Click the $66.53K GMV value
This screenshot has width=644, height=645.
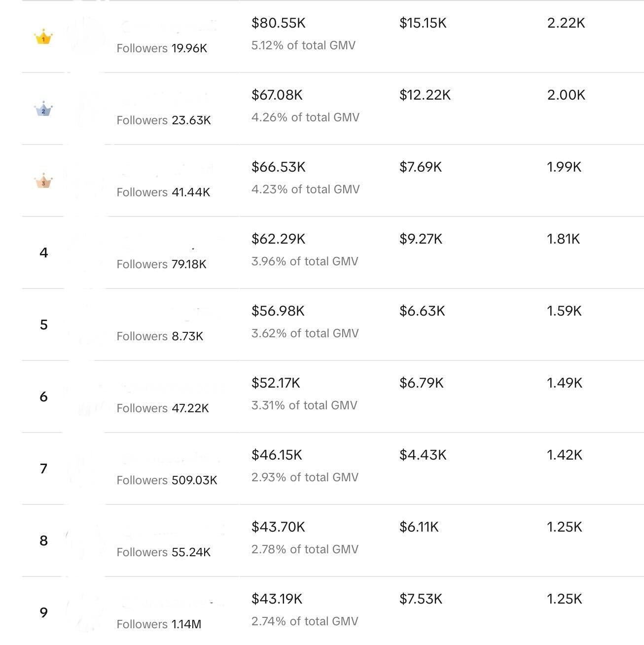pos(278,167)
